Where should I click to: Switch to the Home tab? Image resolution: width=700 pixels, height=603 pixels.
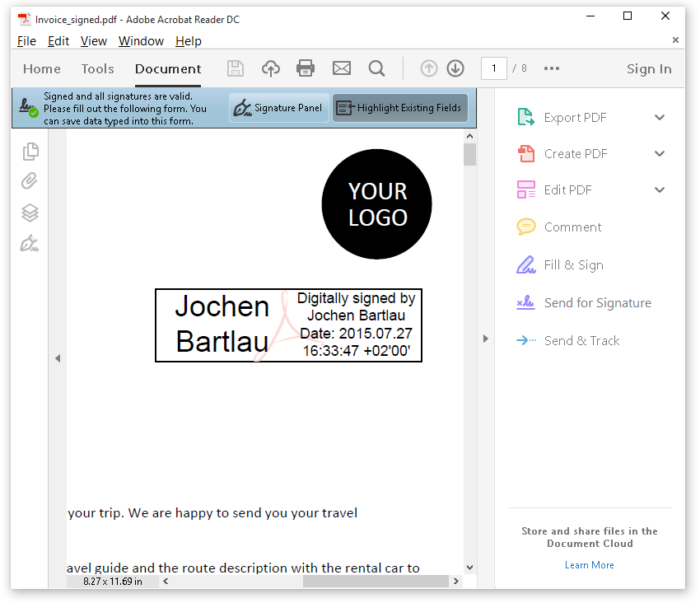pos(42,69)
